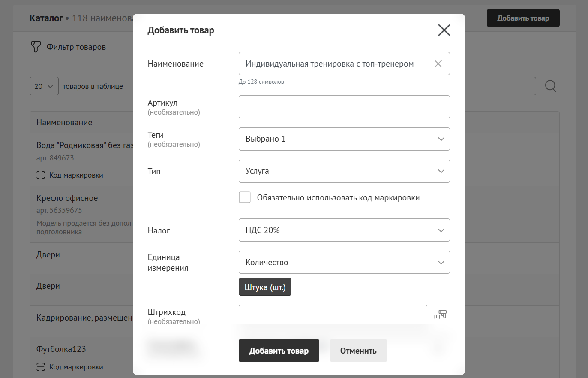This screenshot has height=378, width=588.
Task: Expand the Налог dropdown showing НДС 20%
Action: coord(344,230)
